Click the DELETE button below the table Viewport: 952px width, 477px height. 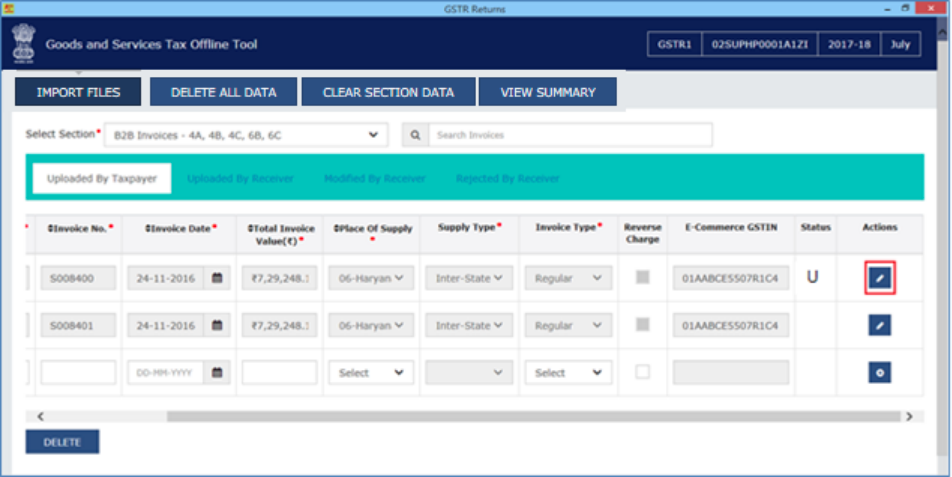coord(62,442)
